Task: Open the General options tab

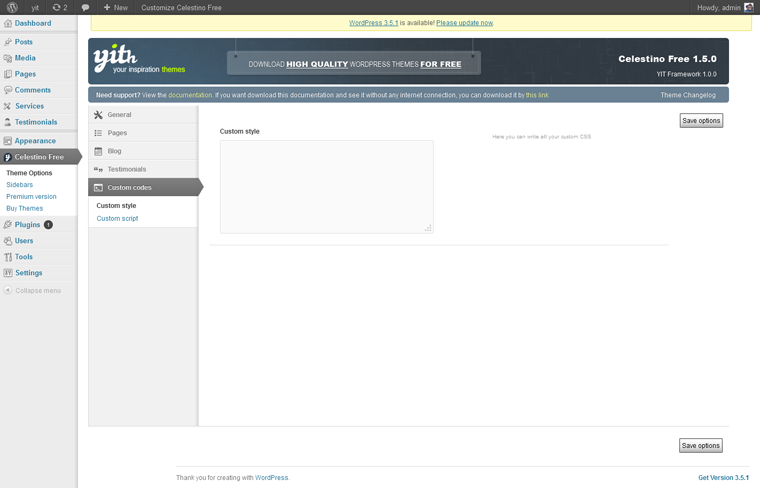Action: [x=143, y=115]
